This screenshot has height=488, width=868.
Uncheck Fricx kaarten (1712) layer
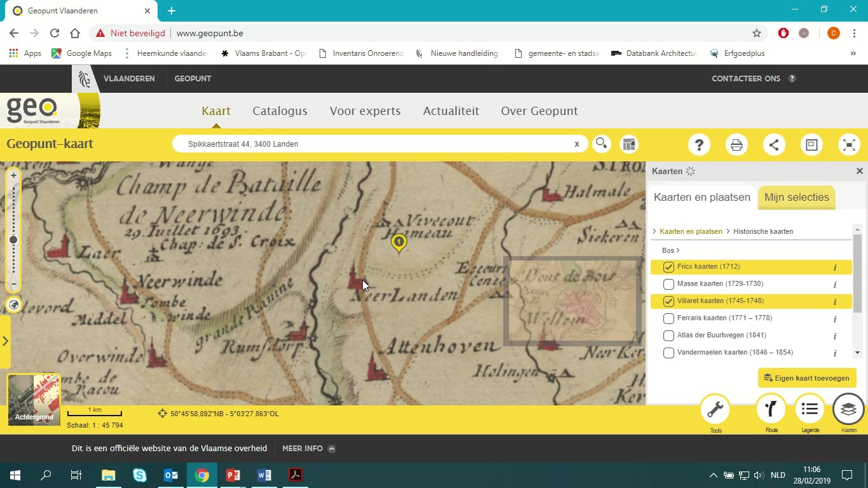point(668,267)
